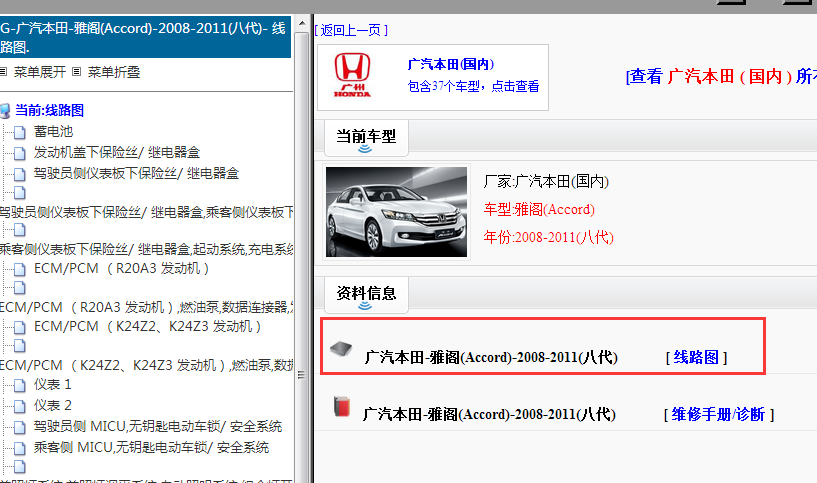Click 菜单展开 to expand menu
The height and width of the screenshot is (483, 817).
pos(40,72)
